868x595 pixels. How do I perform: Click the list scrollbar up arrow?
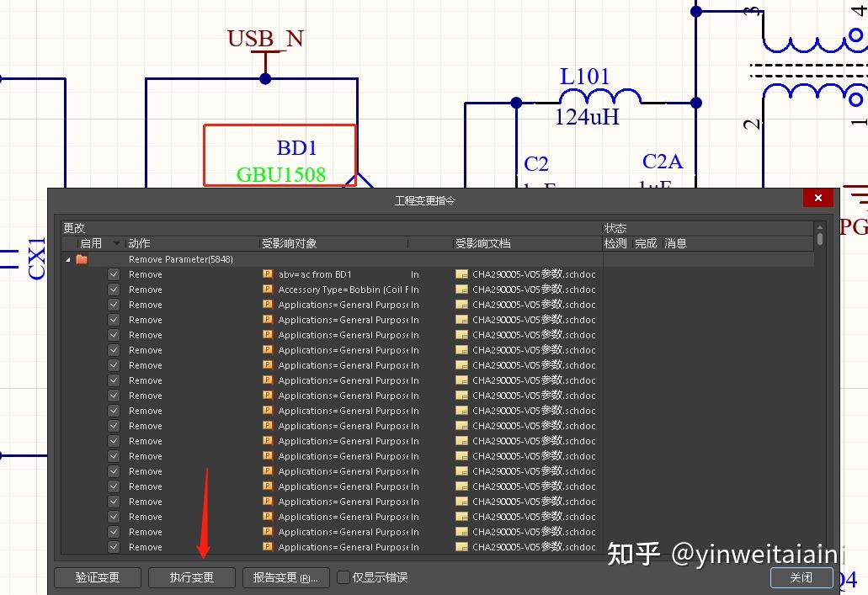coord(820,227)
